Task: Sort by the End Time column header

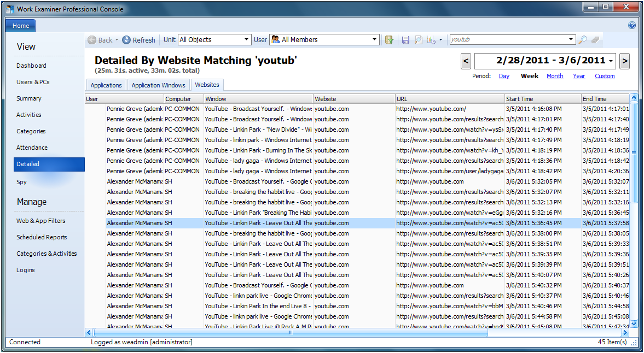Action: click(605, 99)
